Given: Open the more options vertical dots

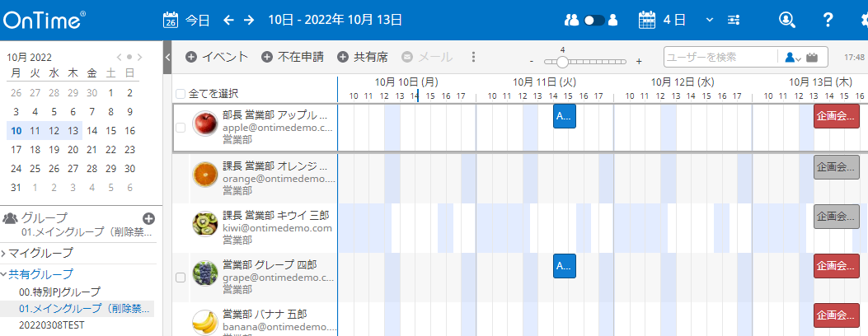Looking at the screenshot, I should [473, 57].
